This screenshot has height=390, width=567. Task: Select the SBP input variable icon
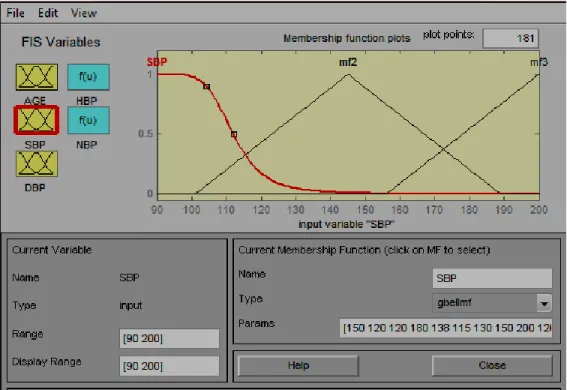pyautogui.click(x=37, y=120)
